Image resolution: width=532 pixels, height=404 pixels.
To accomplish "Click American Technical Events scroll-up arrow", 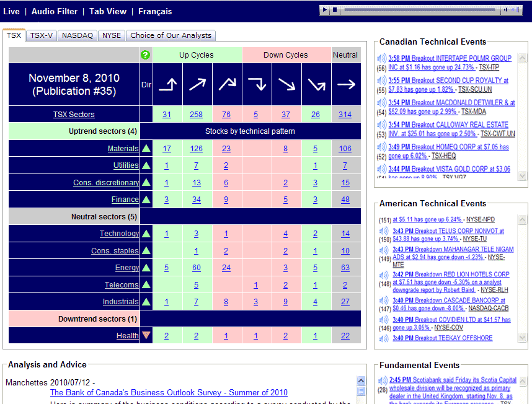I will pos(522,219).
